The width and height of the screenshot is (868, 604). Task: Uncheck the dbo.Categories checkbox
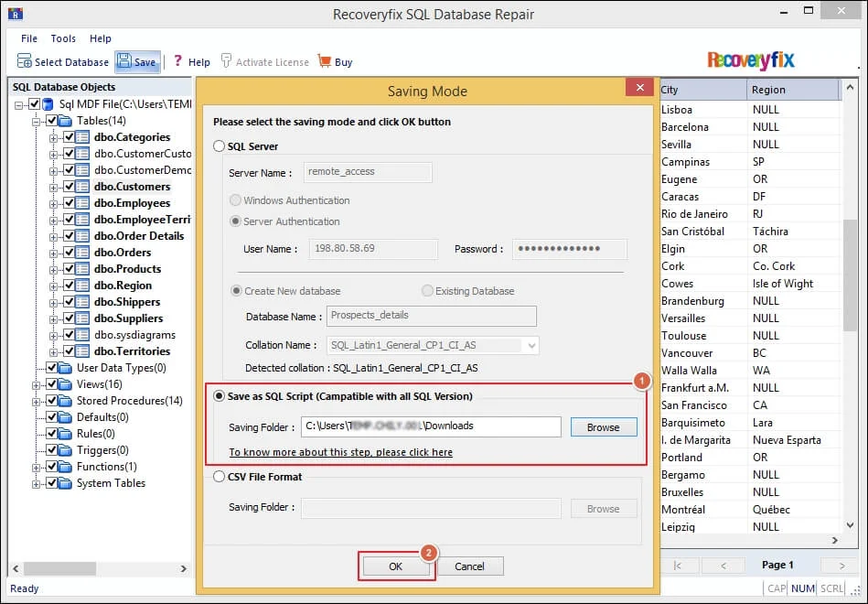[70, 137]
